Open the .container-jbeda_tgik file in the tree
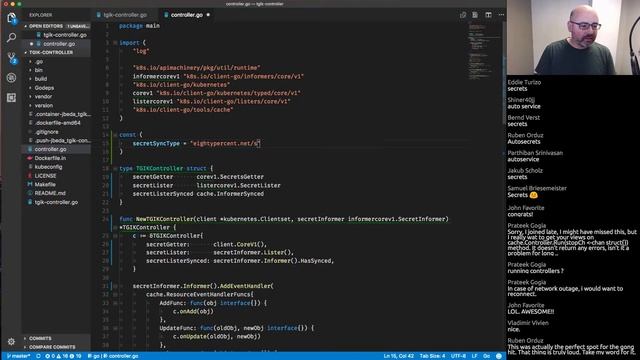Screen dimensions: 640x360 (x=57, y=114)
